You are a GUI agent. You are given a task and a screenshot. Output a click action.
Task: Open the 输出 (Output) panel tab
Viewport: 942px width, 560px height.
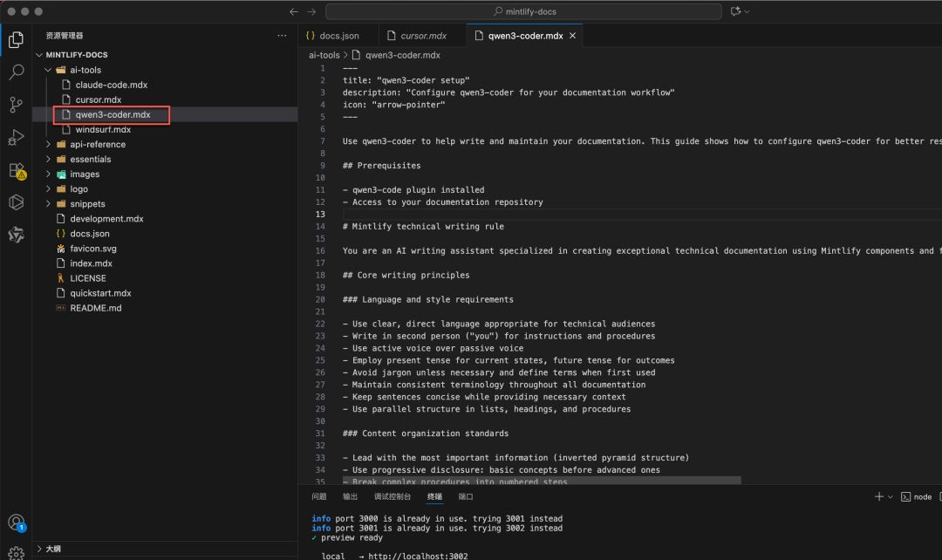click(x=350, y=496)
